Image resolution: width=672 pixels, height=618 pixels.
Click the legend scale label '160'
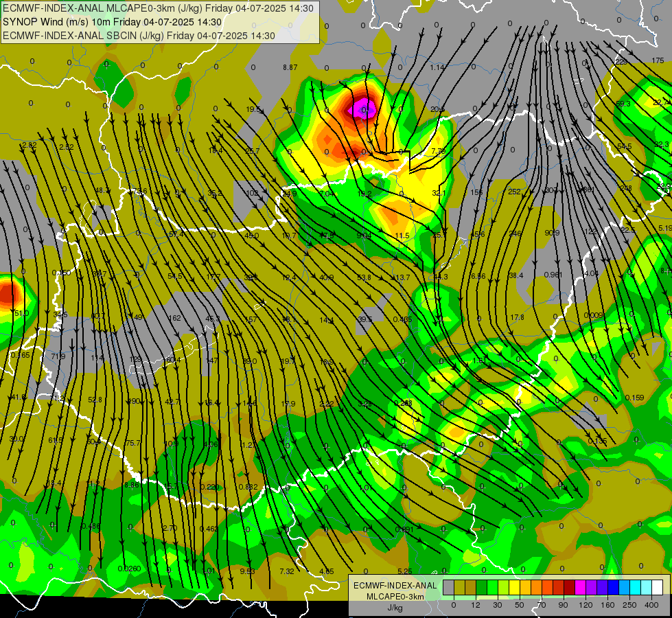click(607, 605)
